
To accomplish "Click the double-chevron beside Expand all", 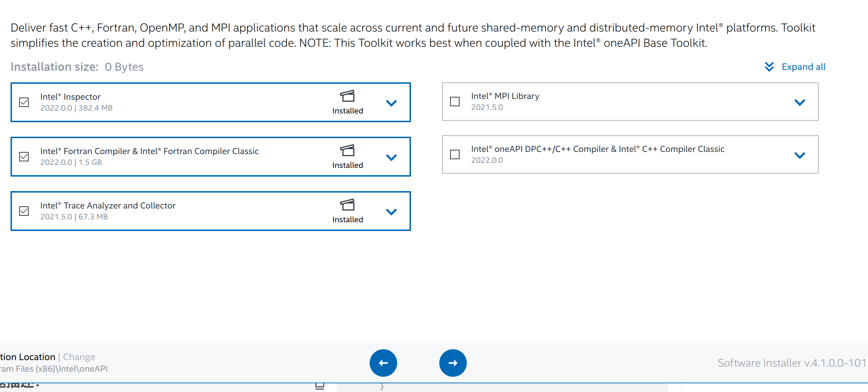I will [x=769, y=67].
